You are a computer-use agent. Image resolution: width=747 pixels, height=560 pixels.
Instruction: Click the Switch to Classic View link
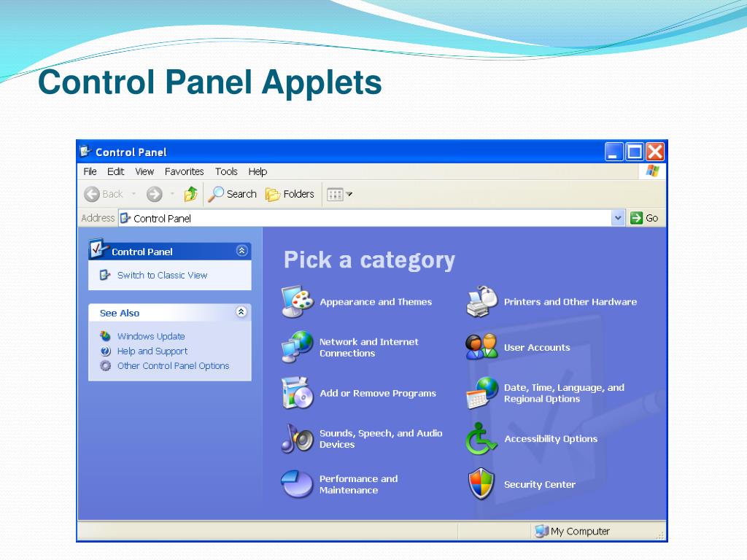(x=162, y=275)
